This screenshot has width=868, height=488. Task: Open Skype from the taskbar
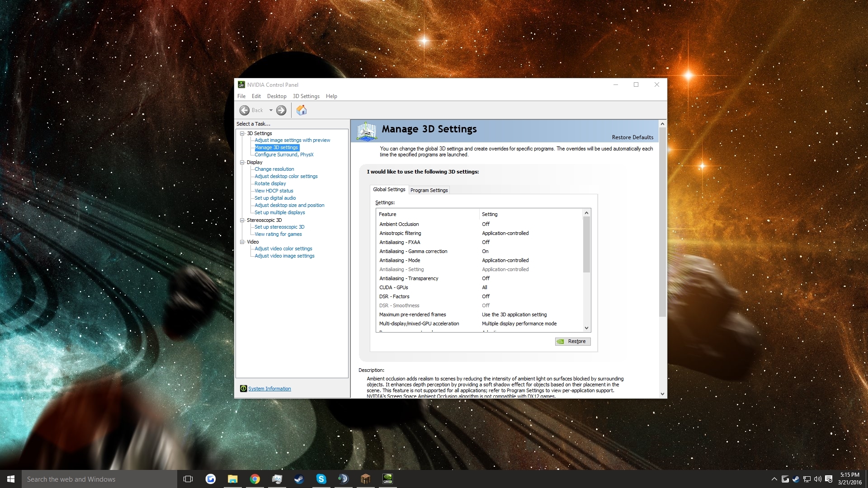[321, 479]
